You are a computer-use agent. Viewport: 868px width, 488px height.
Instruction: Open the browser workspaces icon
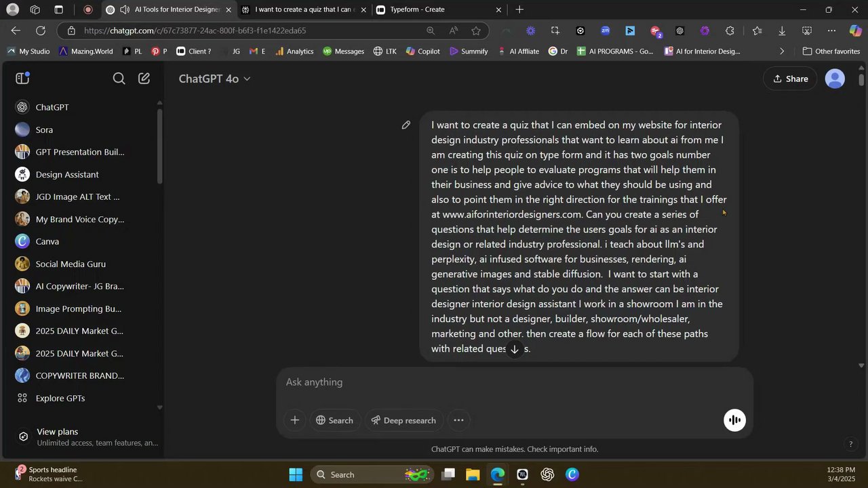pos(35,9)
